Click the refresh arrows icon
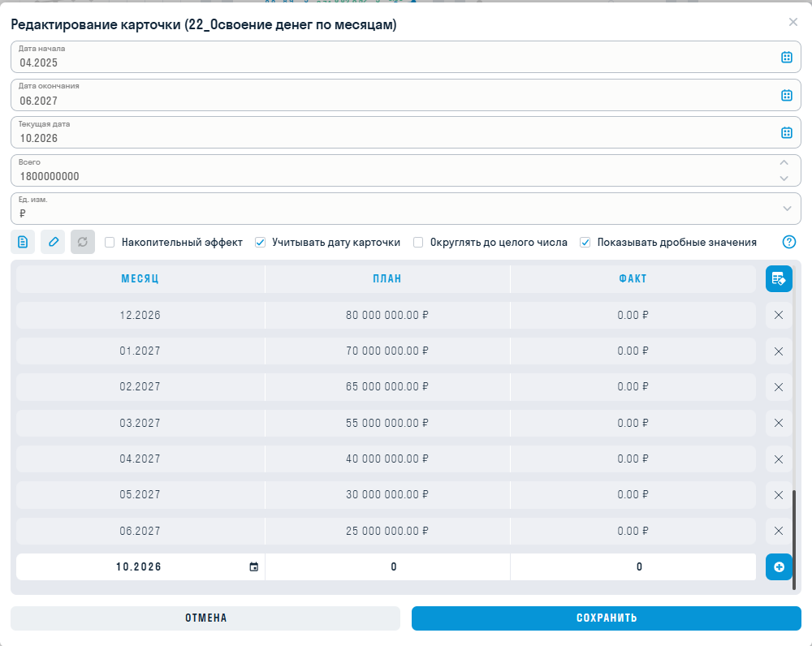Viewport: 812px width, 646px height. pos(83,242)
